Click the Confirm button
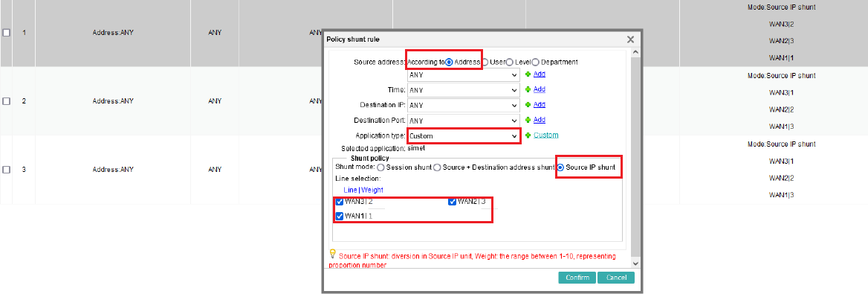 pyautogui.click(x=577, y=278)
